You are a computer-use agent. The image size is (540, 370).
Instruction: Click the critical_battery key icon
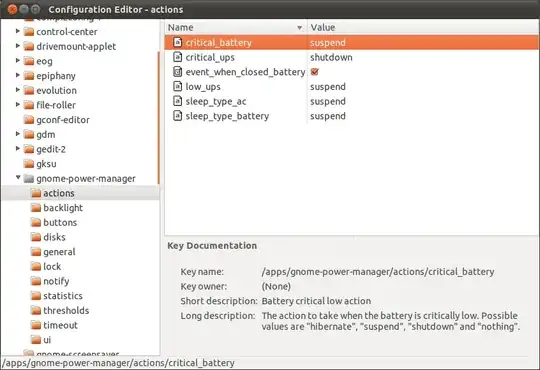(x=177, y=42)
